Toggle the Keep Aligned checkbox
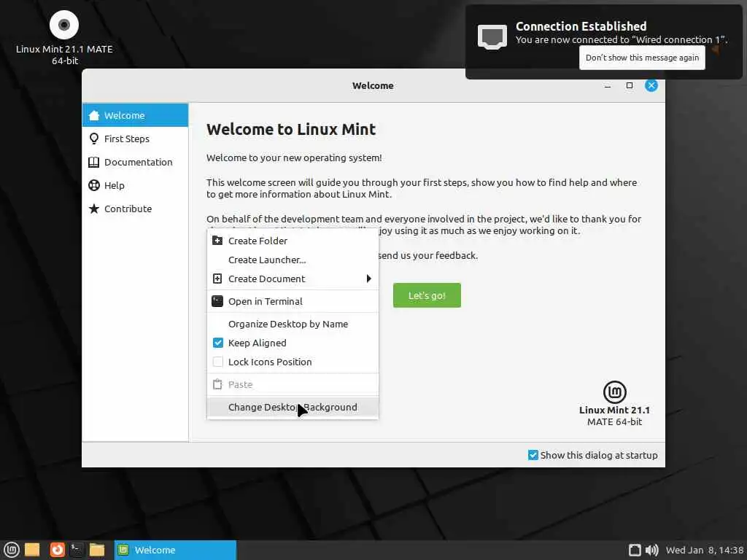The height and width of the screenshot is (560, 747). pos(217,343)
